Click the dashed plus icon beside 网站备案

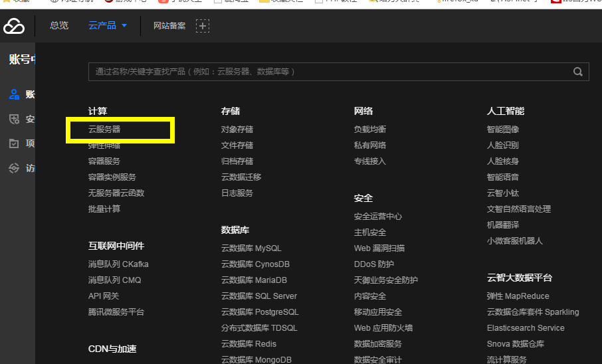pos(203,26)
